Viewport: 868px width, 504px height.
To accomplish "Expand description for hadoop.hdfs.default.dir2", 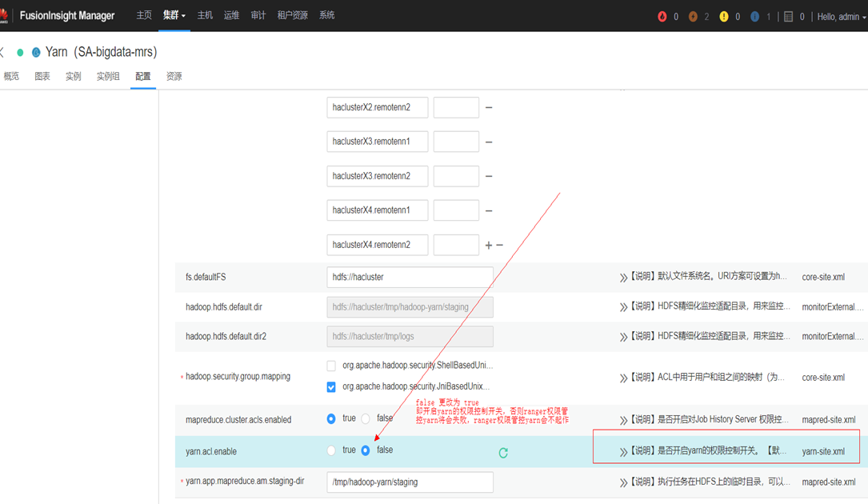I will (x=623, y=337).
